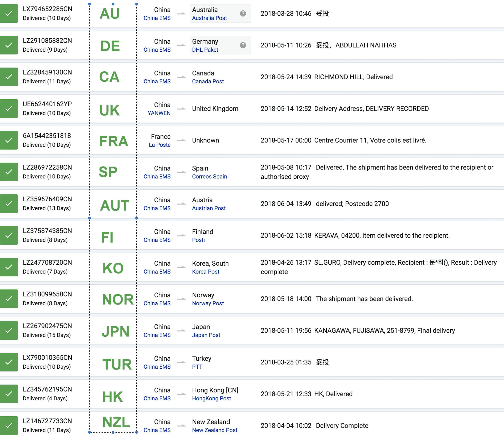Open Canada Post carrier link
Screen dimensions: 504x435
pos(208,81)
